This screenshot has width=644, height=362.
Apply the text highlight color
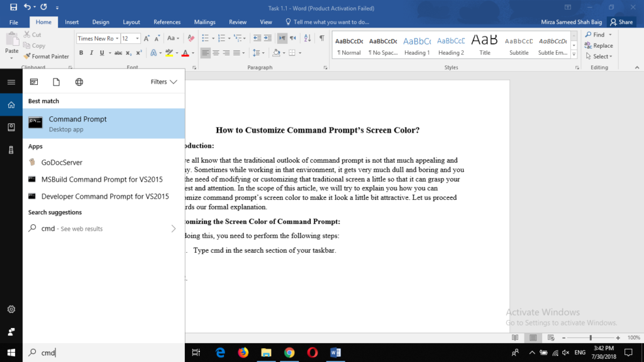(x=169, y=53)
